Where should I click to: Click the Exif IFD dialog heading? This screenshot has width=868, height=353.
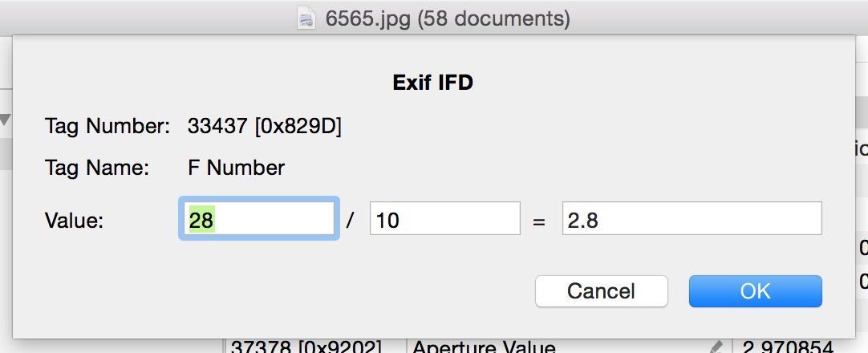(x=432, y=83)
